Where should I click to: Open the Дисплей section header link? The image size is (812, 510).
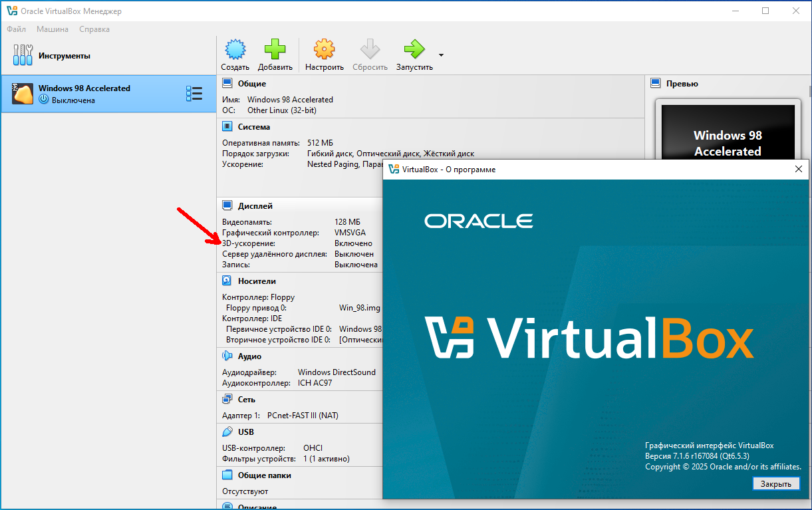click(x=255, y=206)
